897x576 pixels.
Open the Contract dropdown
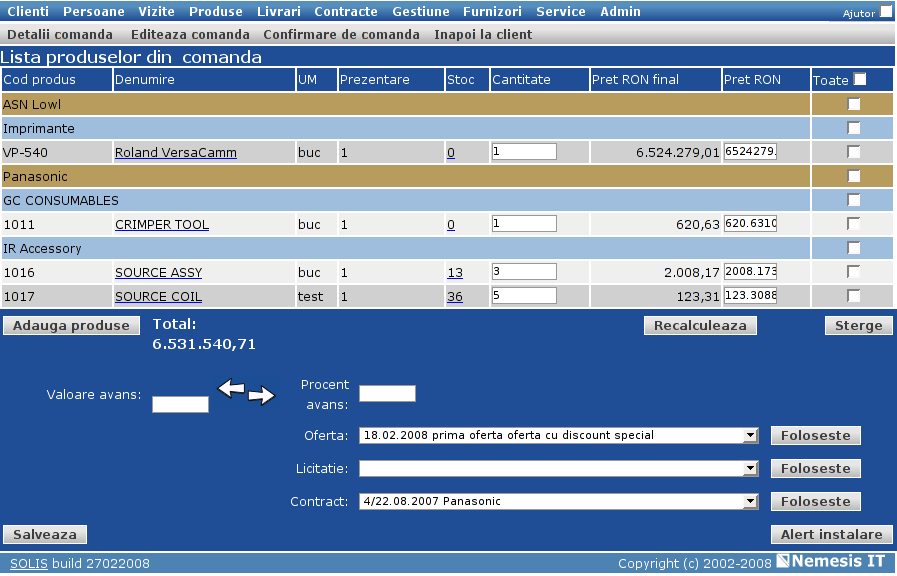coord(558,502)
